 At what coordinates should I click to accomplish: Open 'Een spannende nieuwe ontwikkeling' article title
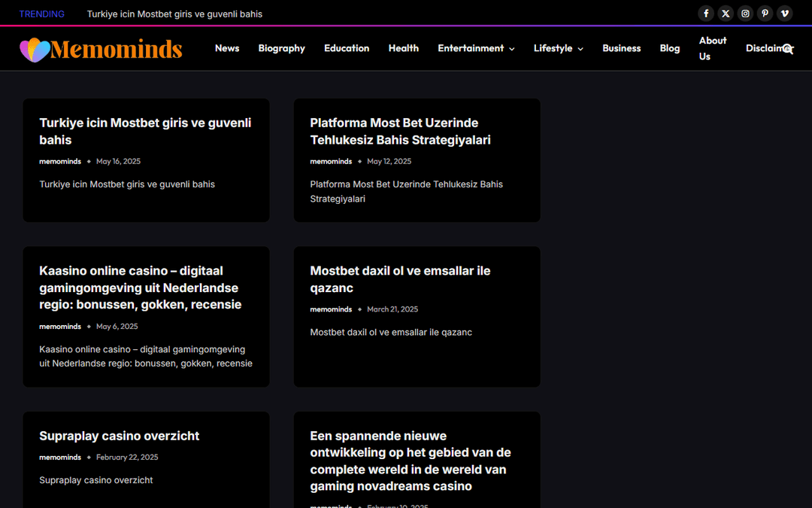[411, 461]
